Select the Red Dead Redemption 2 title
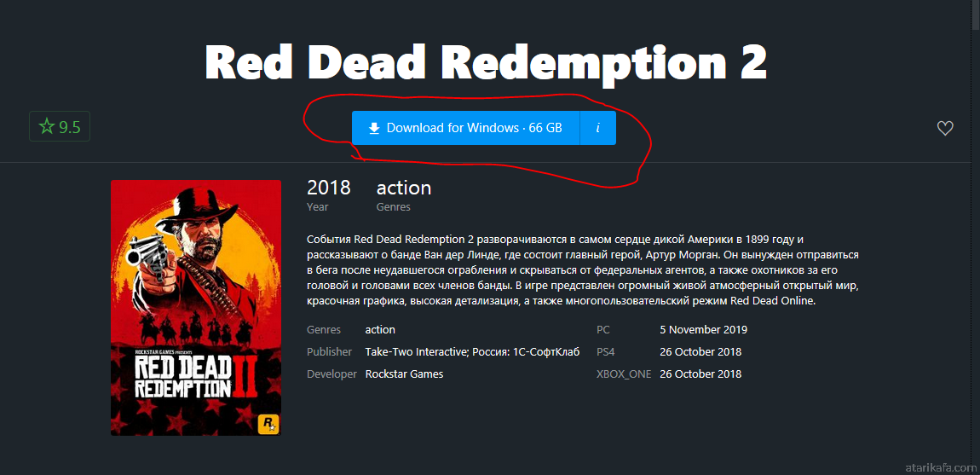Viewport: 980px width, 475px height. coord(487,62)
